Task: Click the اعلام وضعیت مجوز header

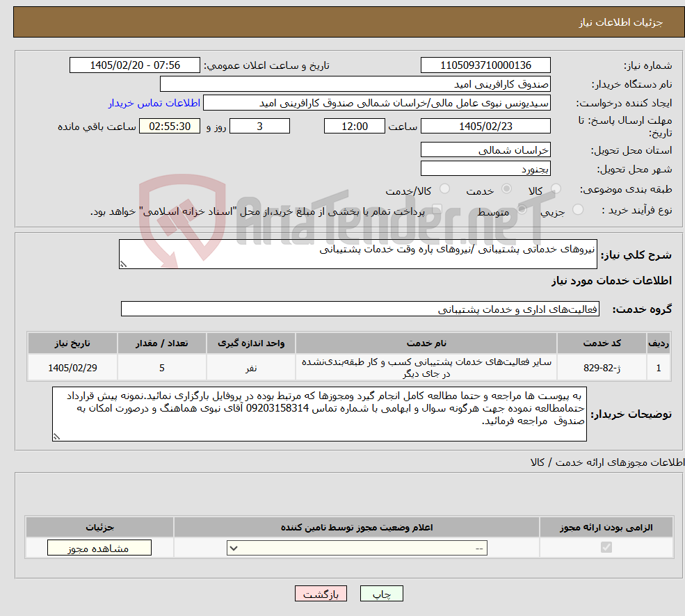Action: click(x=357, y=527)
